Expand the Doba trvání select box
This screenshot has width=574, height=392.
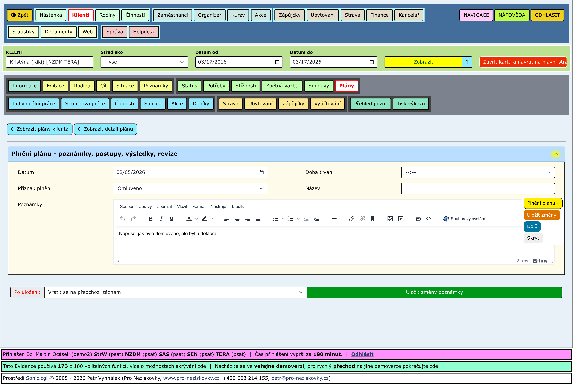click(x=478, y=172)
